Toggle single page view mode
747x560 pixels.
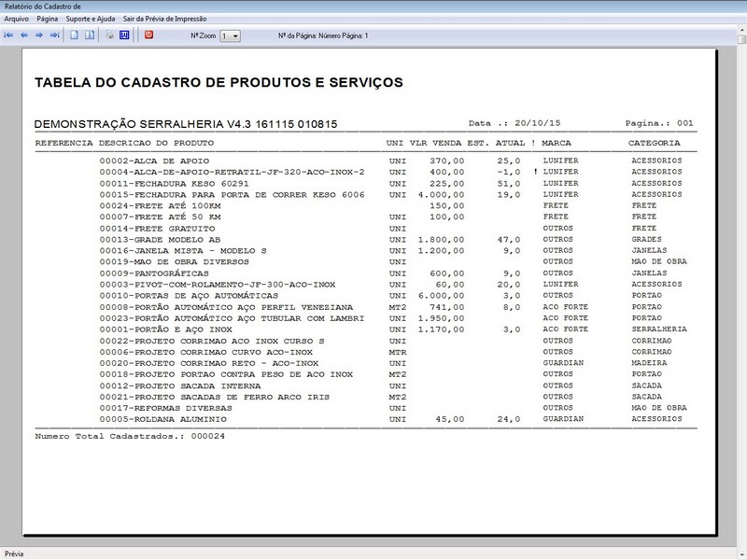coord(75,35)
